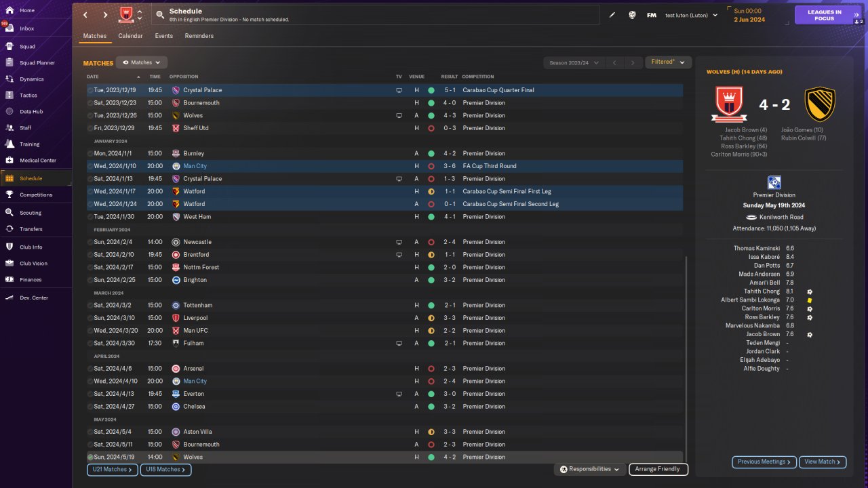Open the Club Vision icon
868x488 pixels.
[x=9, y=264]
